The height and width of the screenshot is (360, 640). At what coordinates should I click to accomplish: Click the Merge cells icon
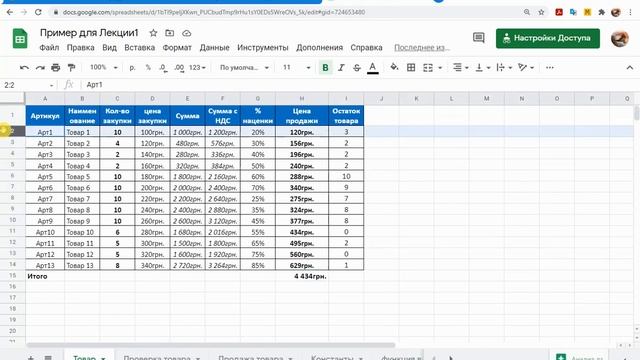(x=428, y=68)
